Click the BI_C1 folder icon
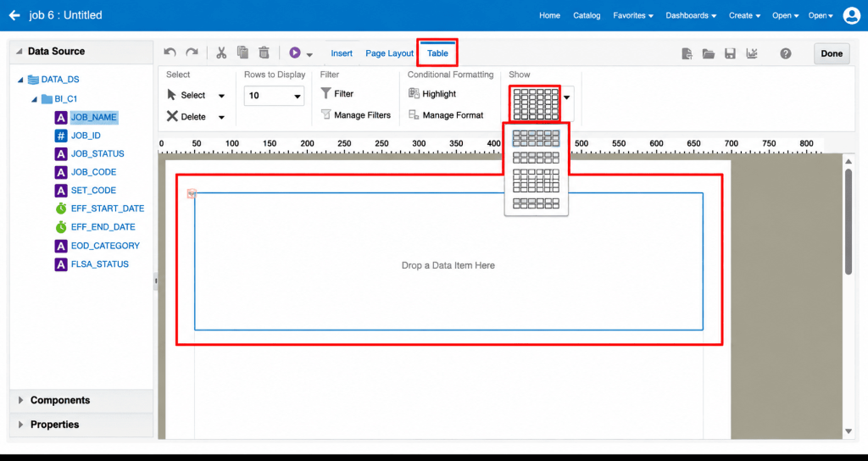The width and height of the screenshot is (868, 461). point(47,99)
